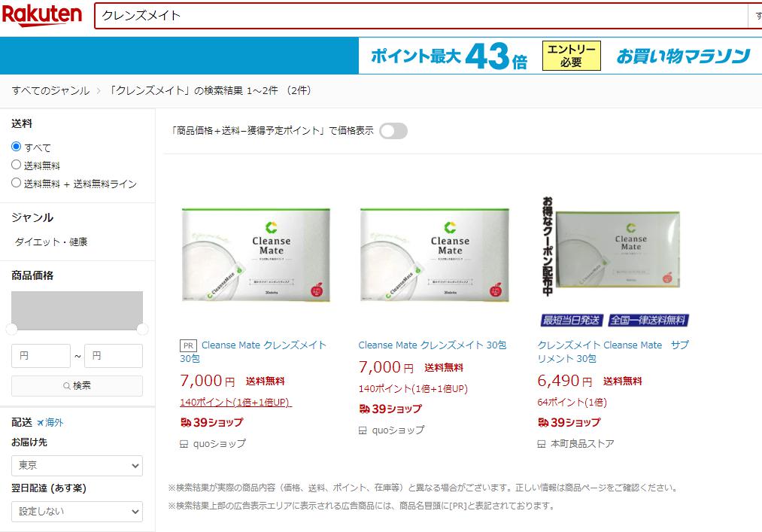The height and width of the screenshot is (532, 762).
Task: Open the PR listing Cleanse Mate クレンズメイト 30包
Action: [253, 351]
